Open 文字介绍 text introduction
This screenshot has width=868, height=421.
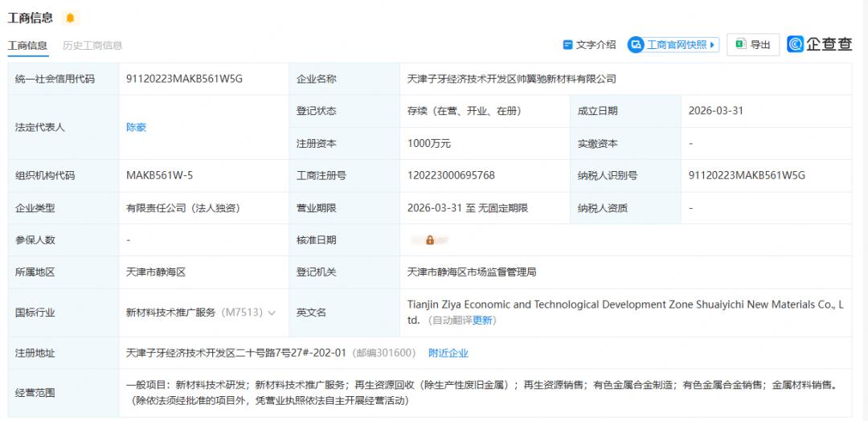(x=589, y=45)
